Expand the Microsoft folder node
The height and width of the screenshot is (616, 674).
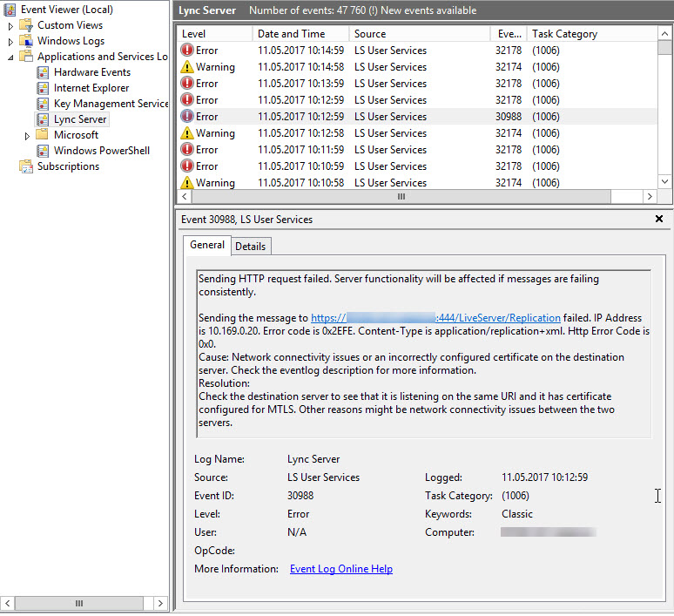pos(27,136)
